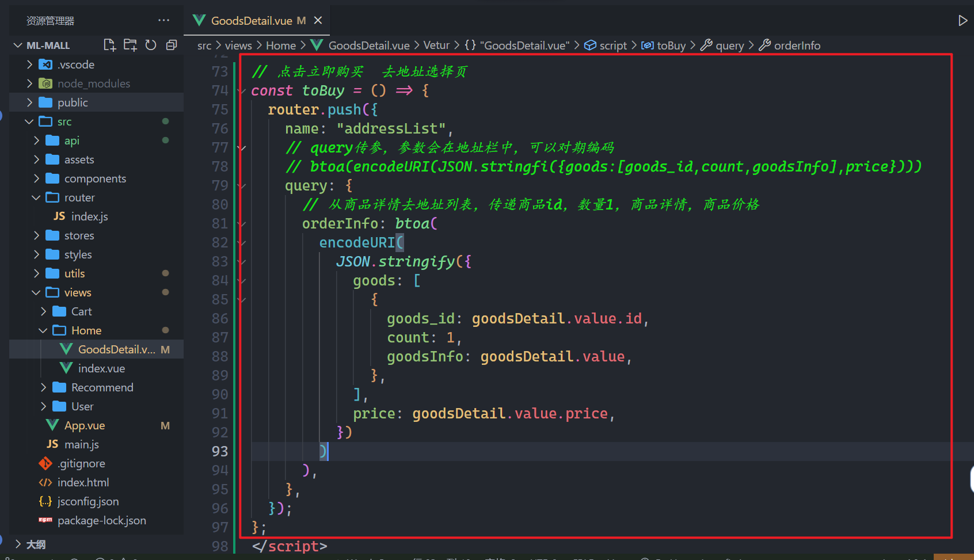This screenshot has height=560, width=974.
Task: Fold the query block at line 79
Action: click(x=242, y=186)
